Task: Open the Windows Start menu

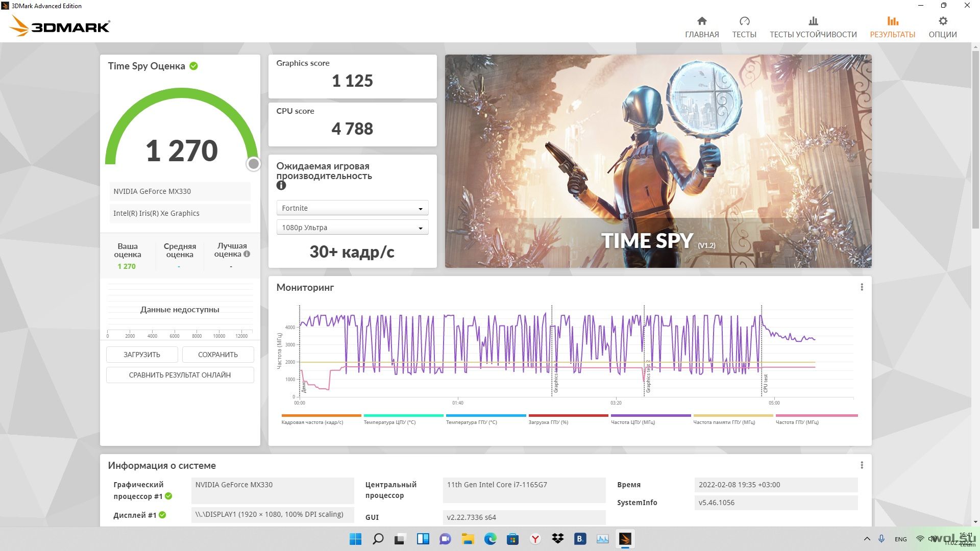Action: pos(355,539)
